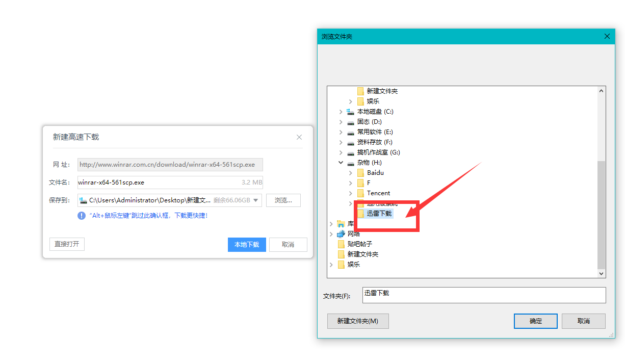Click the 网址 URL field
Screen dimensions: 625x364
170,165
